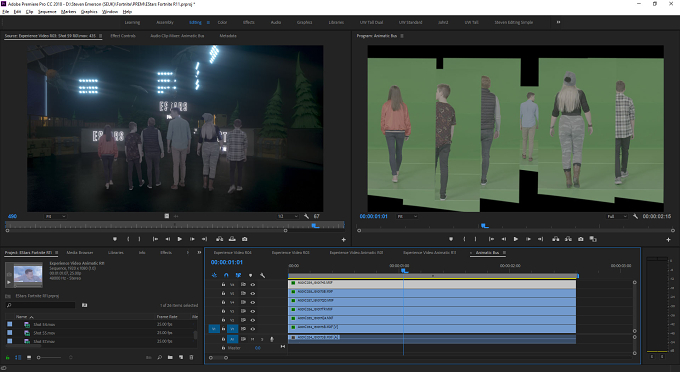Toggle lock on V1 track
Image resolution: width=680 pixels, height=372 pixels.
coord(223,329)
